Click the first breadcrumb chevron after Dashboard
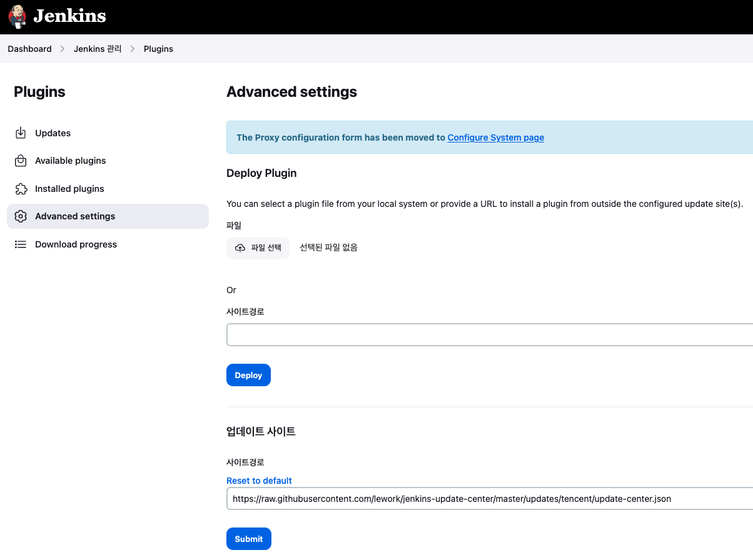Image resolution: width=753 pixels, height=560 pixels. (63, 49)
